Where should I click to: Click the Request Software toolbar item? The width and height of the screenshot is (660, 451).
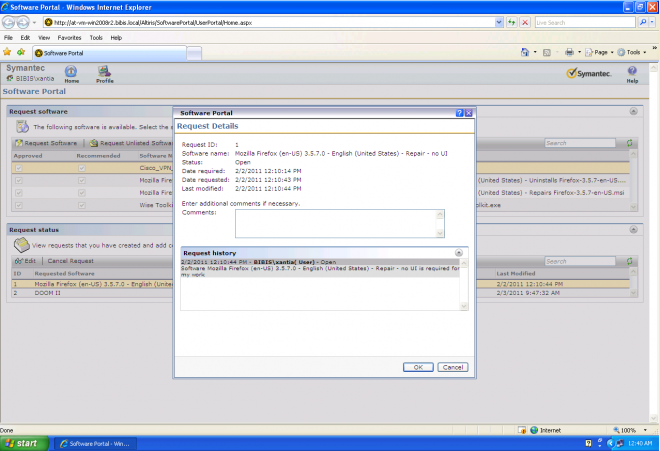[x=46, y=143]
